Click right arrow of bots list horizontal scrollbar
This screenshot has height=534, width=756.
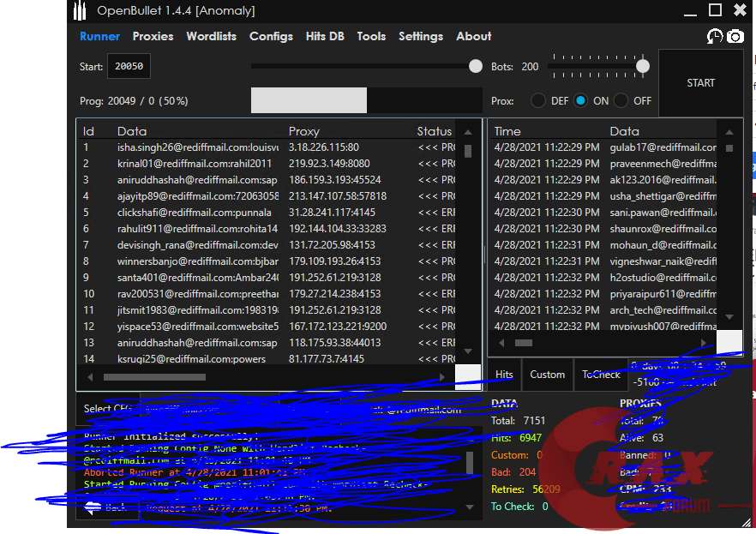(x=442, y=376)
